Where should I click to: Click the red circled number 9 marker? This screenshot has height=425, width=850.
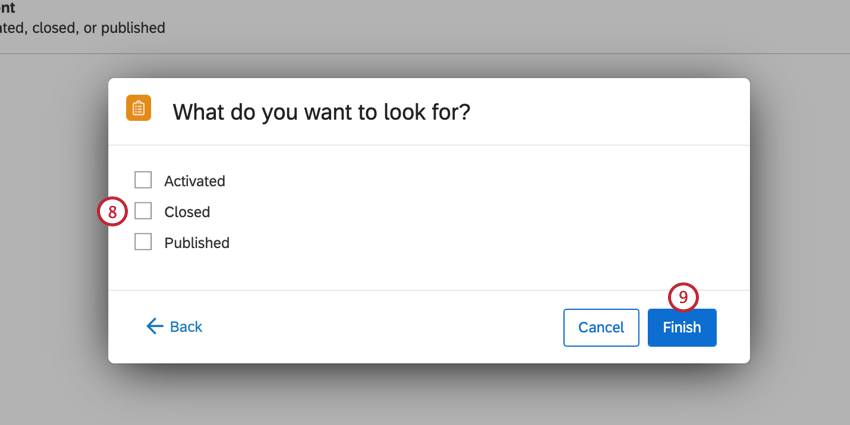pyautogui.click(x=683, y=297)
